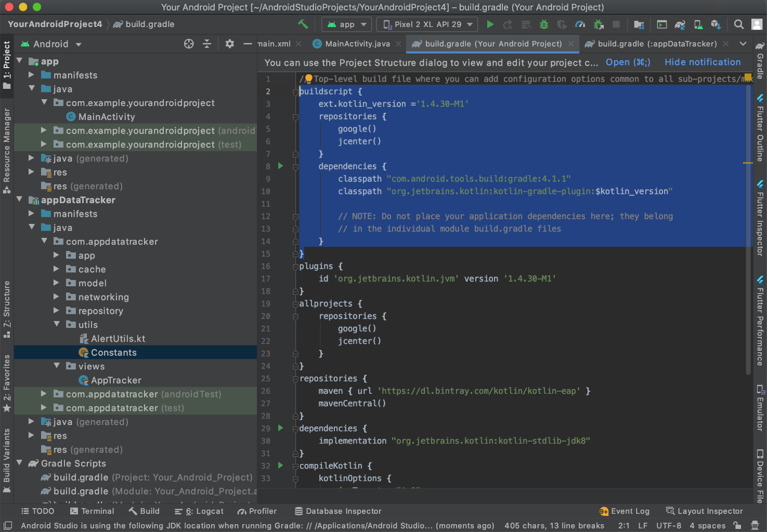Click Collapse All icon in Project panel
Screen dimensions: 767x532
(x=207, y=44)
